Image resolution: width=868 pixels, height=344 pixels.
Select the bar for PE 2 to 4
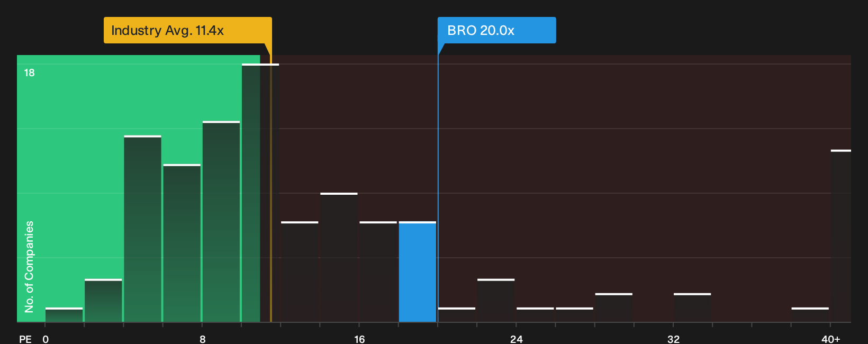[x=103, y=301]
